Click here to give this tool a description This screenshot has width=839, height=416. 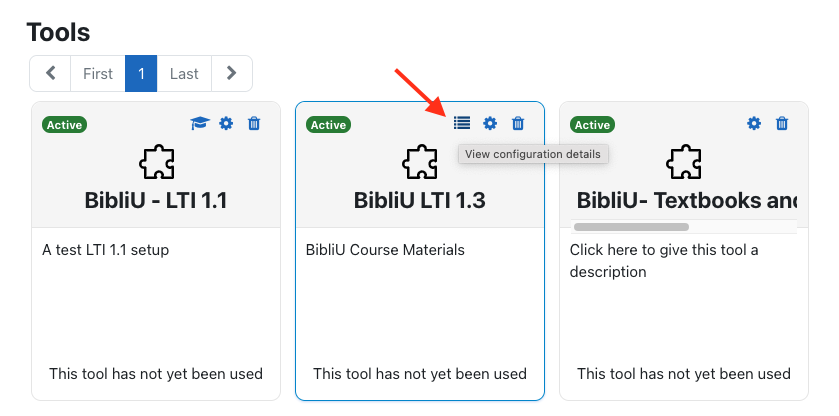click(x=664, y=261)
